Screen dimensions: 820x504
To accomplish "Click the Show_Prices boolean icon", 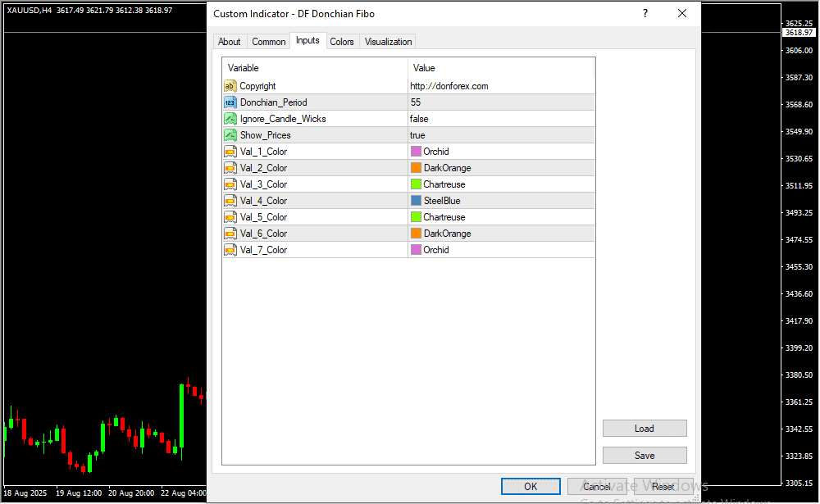I will pos(230,135).
